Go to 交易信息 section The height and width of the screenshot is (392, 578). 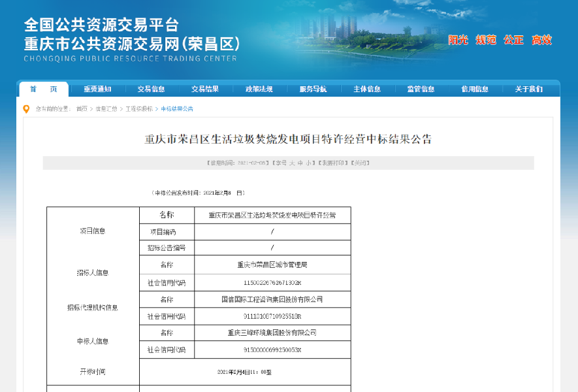coord(151,89)
